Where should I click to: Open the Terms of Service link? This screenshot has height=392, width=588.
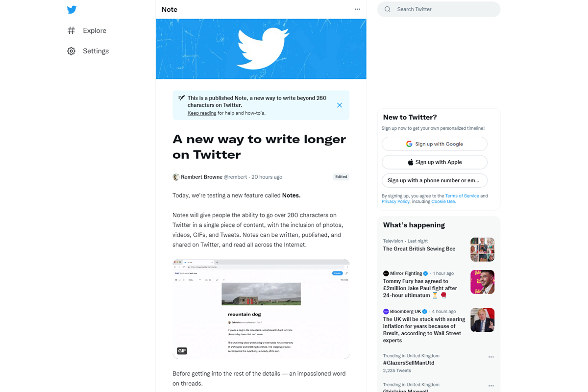[x=462, y=196]
